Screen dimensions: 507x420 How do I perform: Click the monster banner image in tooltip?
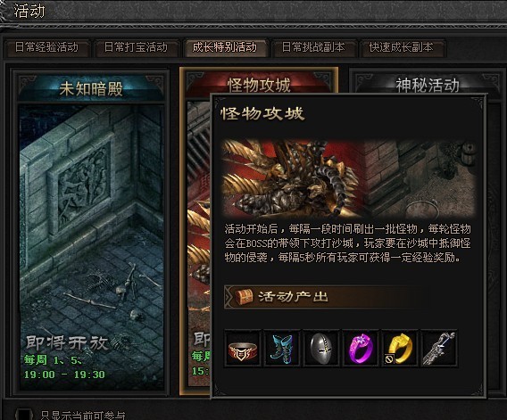pos(349,179)
